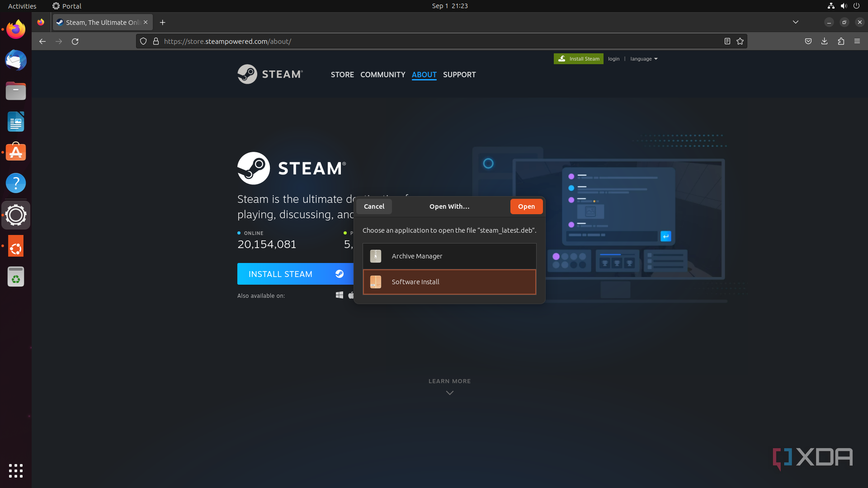Viewport: 868px width, 488px height.
Task: Open the Firefox downloads panel icon
Action: pyautogui.click(x=824, y=41)
